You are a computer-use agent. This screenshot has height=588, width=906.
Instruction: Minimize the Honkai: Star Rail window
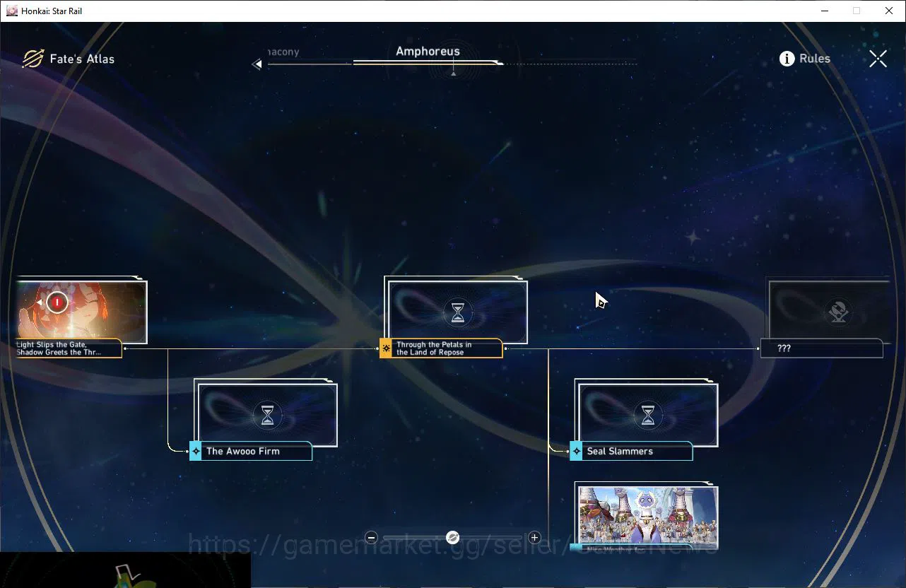click(x=825, y=11)
